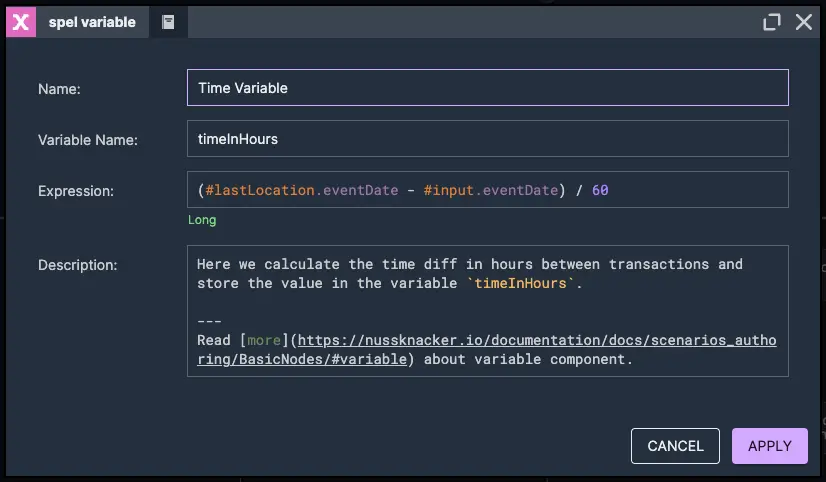Edit the Expression field

tap(488, 190)
